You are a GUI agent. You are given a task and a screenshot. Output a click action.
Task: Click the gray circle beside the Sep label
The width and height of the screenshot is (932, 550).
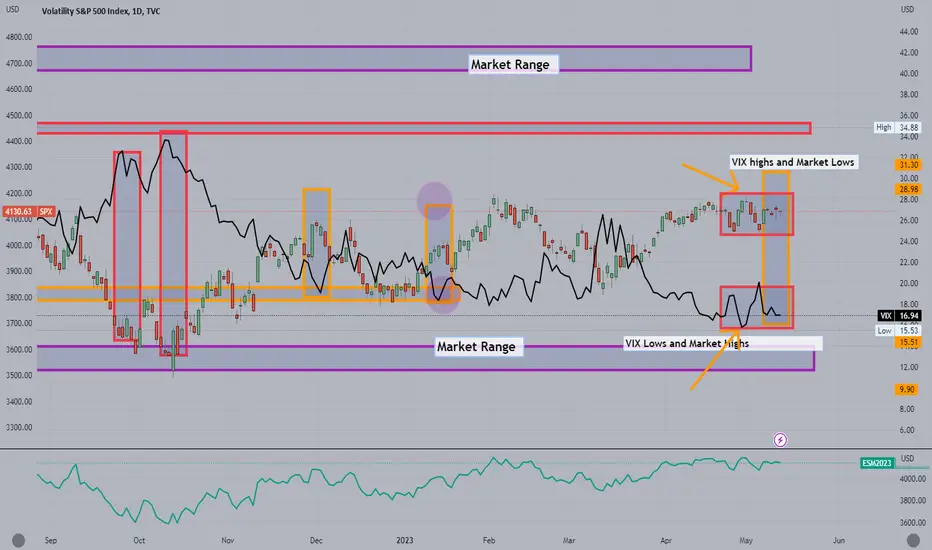[18, 540]
